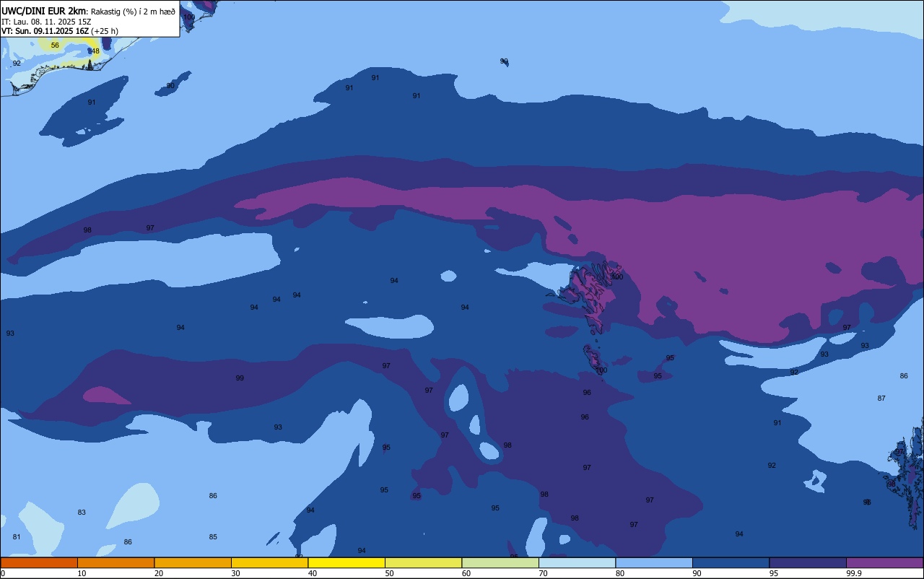Viewport: 924px width, 579px height.
Task: Click the humidity value '56' on the map
Action: [55, 45]
